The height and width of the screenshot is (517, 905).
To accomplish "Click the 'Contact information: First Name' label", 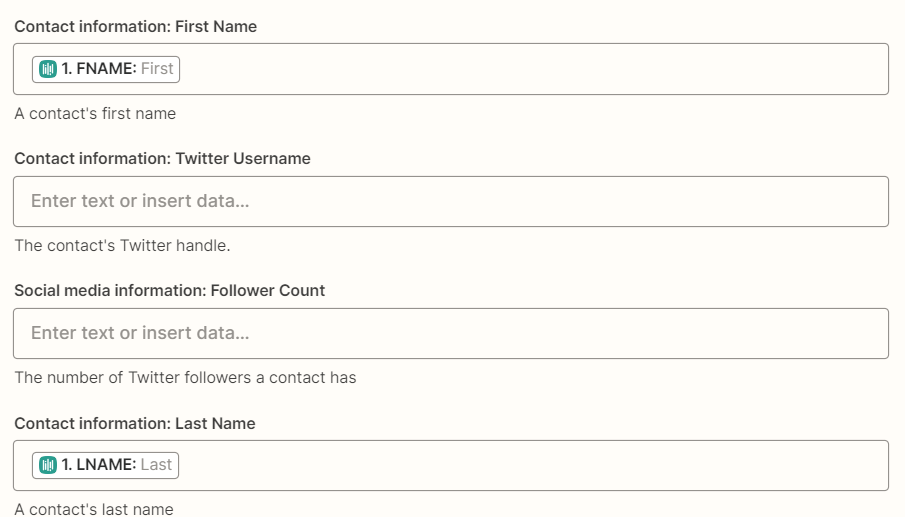I will (136, 27).
